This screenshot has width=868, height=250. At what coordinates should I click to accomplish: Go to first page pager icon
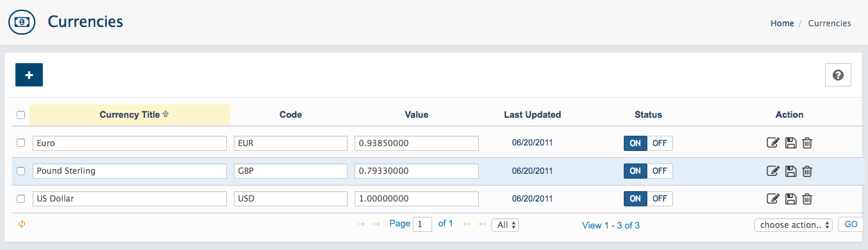pos(361,224)
